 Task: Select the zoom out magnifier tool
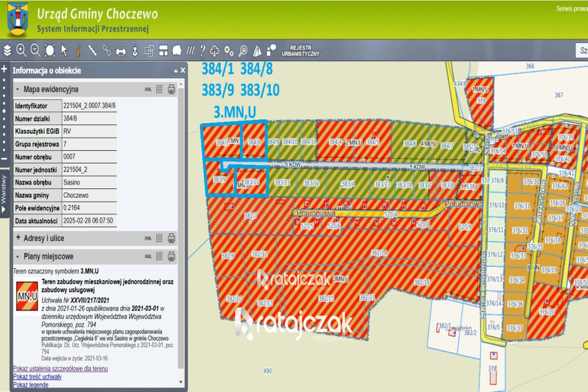pyautogui.click(x=35, y=50)
